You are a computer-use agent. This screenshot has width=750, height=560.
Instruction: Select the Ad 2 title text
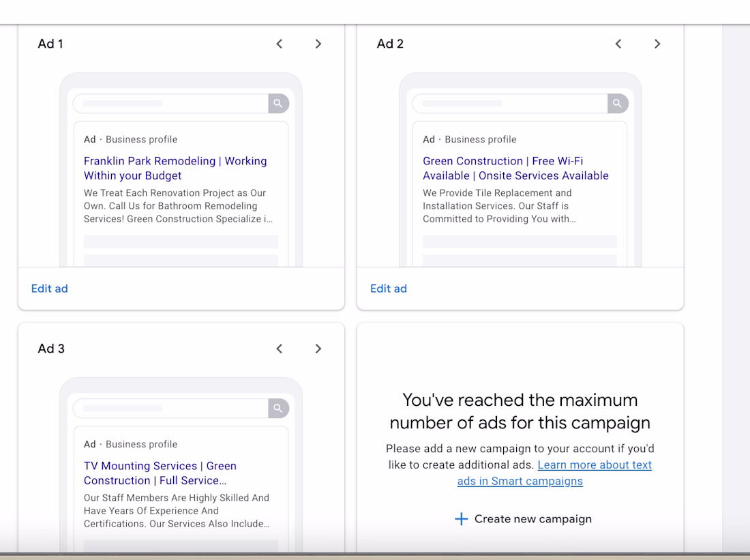[390, 44]
